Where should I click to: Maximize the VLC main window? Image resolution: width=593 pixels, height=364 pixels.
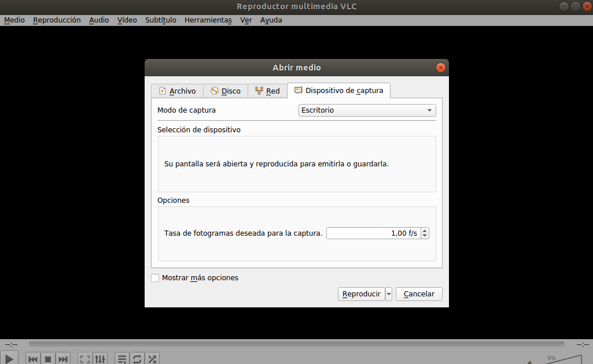pyautogui.click(x=576, y=6)
